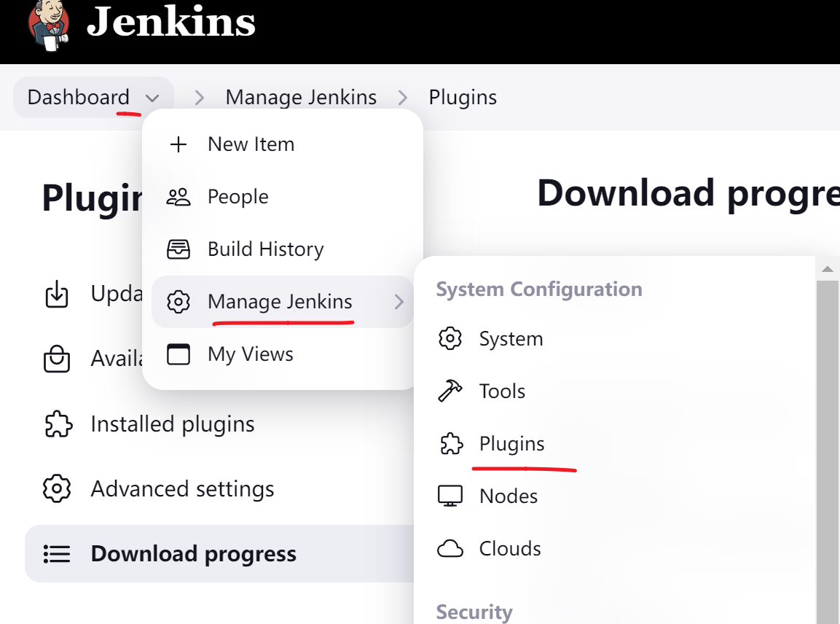The image size is (840, 624).
Task: Expand the Manage Jenkins submenu arrow
Action: coord(399,302)
